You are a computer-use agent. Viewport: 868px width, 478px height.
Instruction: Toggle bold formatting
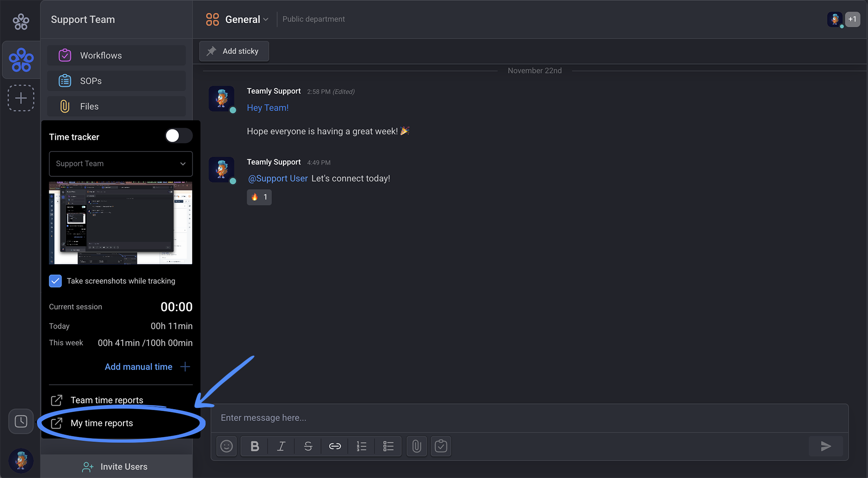point(255,446)
